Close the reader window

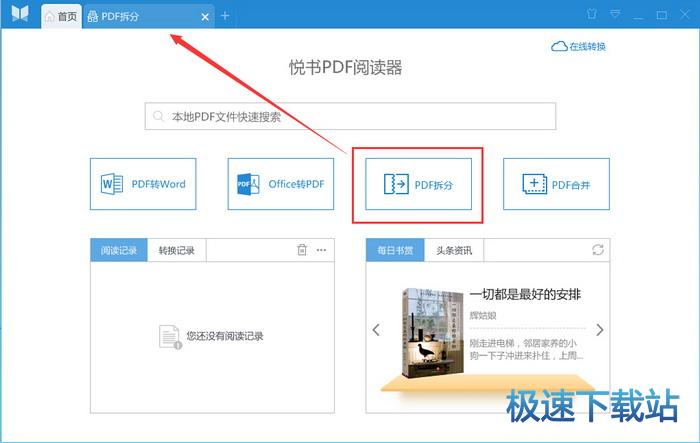685,15
